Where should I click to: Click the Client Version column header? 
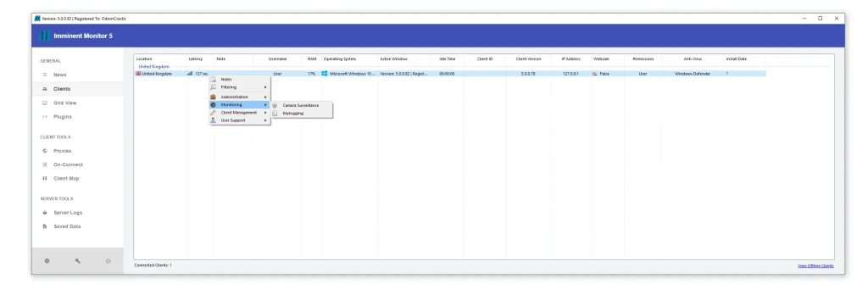coord(528,58)
